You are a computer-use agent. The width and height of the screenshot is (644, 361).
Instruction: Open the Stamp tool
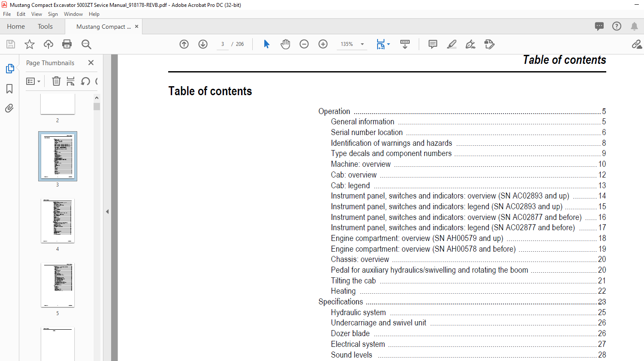click(x=490, y=44)
